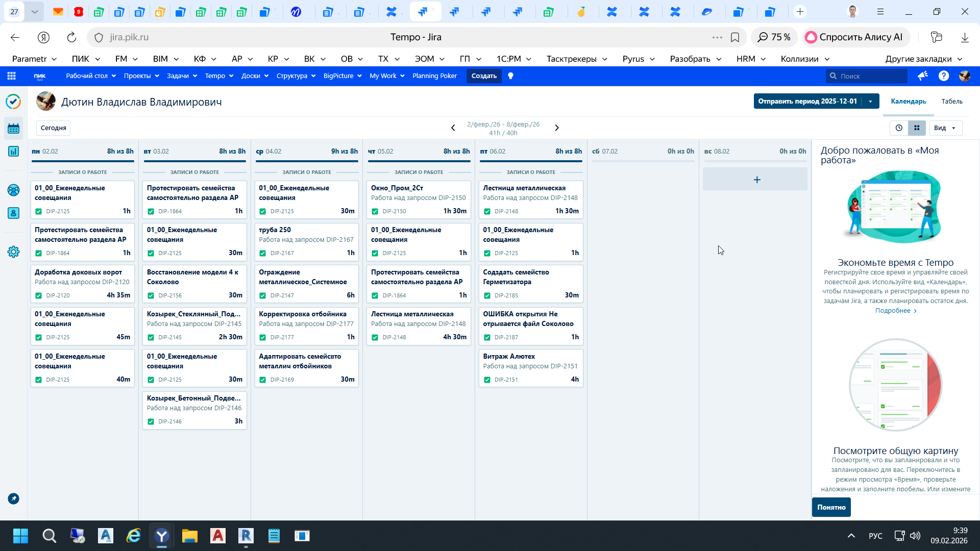Switch to the Табель tab
The image size is (980, 551).
tap(952, 102)
